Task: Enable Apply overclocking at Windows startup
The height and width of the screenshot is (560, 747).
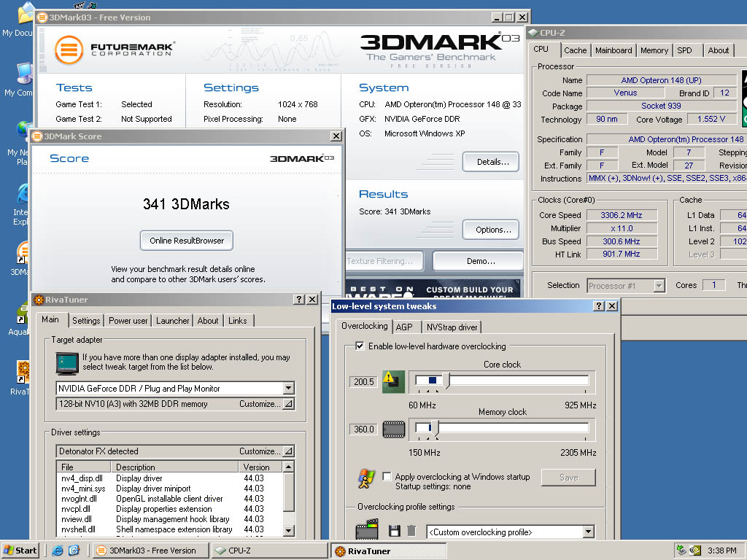Action: click(x=387, y=477)
